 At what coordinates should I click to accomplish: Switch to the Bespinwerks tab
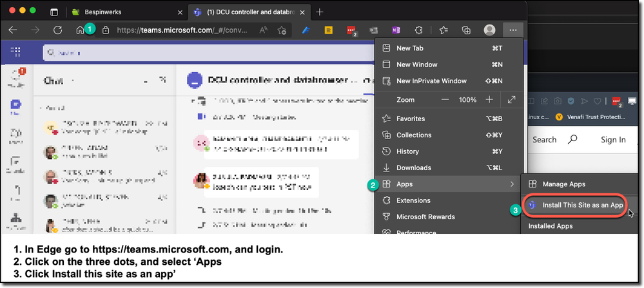pos(128,12)
